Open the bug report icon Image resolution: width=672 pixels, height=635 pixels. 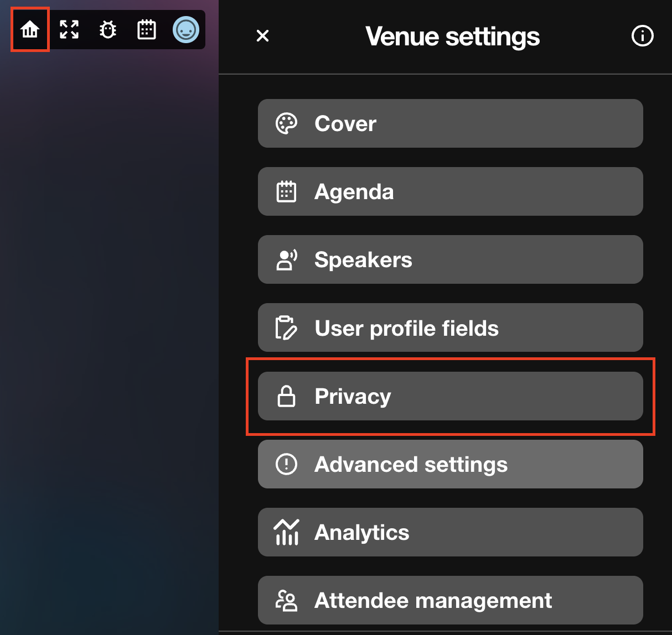click(x=108, y=29)
